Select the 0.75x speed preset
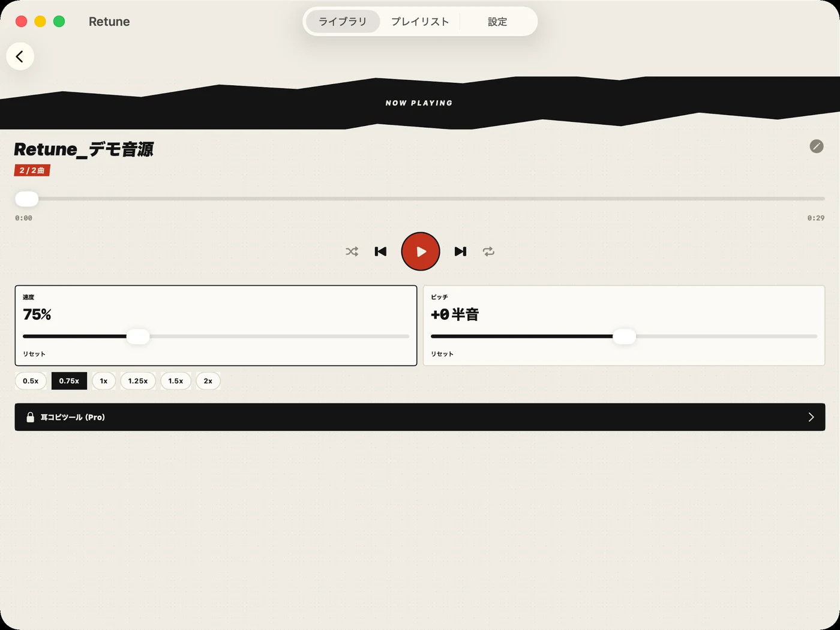840x630 pixels. (69, 381)
